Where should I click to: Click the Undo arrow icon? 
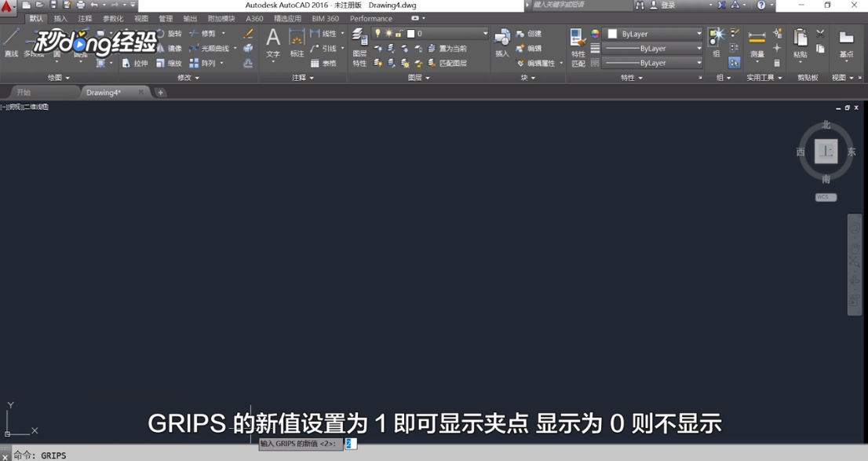[x=94, y=5]
